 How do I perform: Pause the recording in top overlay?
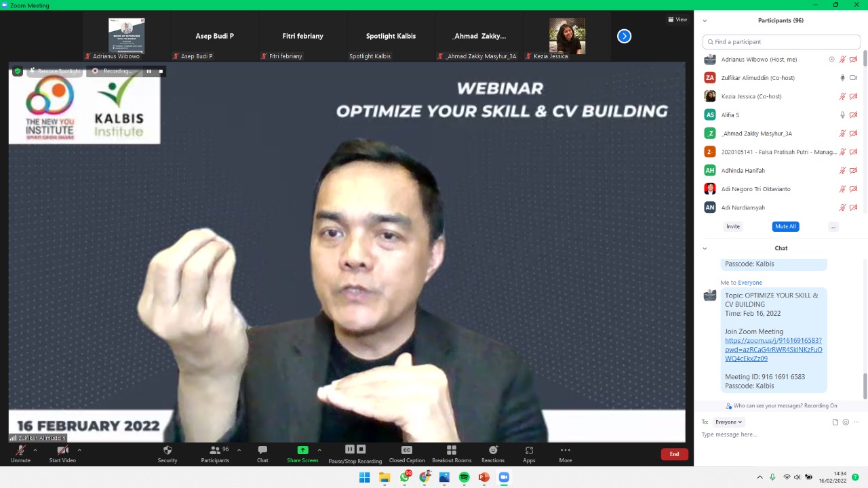pos(149,71)
